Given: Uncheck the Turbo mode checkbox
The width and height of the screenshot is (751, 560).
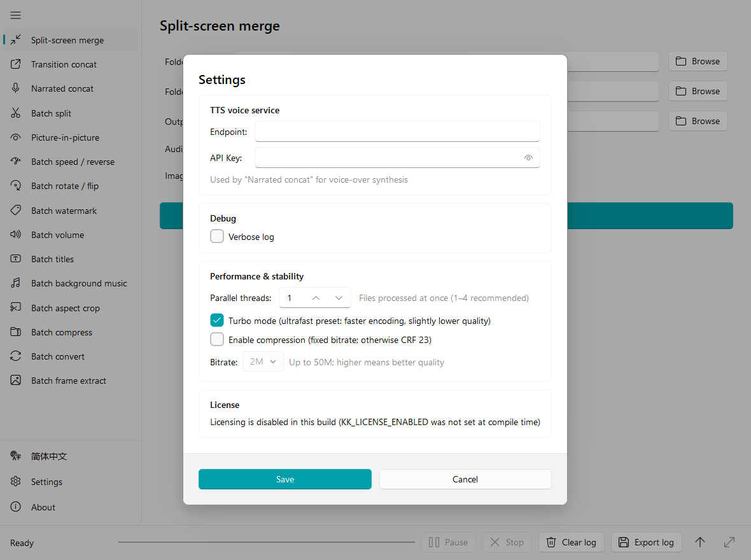Looking at the screenshot, I should pos(217,320).
